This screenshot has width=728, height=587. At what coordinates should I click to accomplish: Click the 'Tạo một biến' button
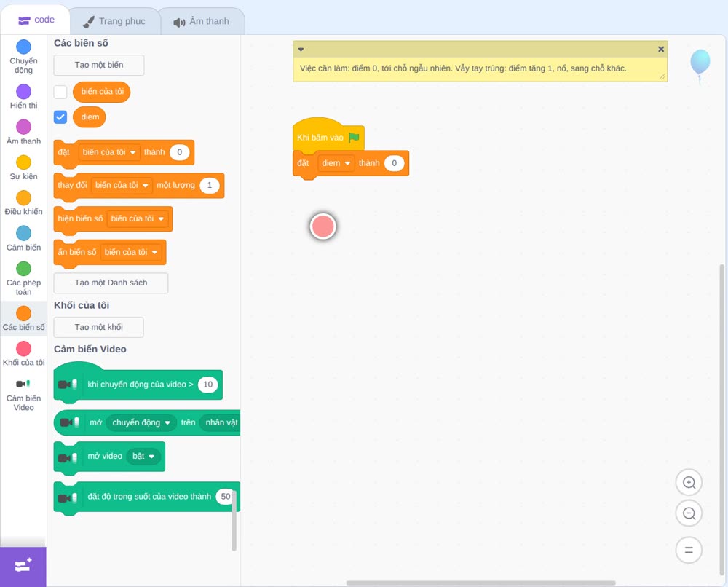pyautogui.click(x=99, y=65)
